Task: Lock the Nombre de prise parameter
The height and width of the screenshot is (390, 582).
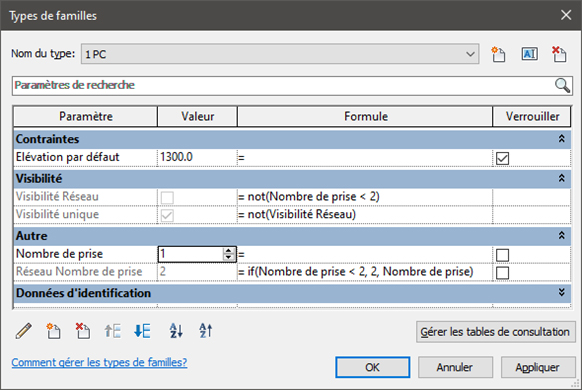Action: (502, 255)
